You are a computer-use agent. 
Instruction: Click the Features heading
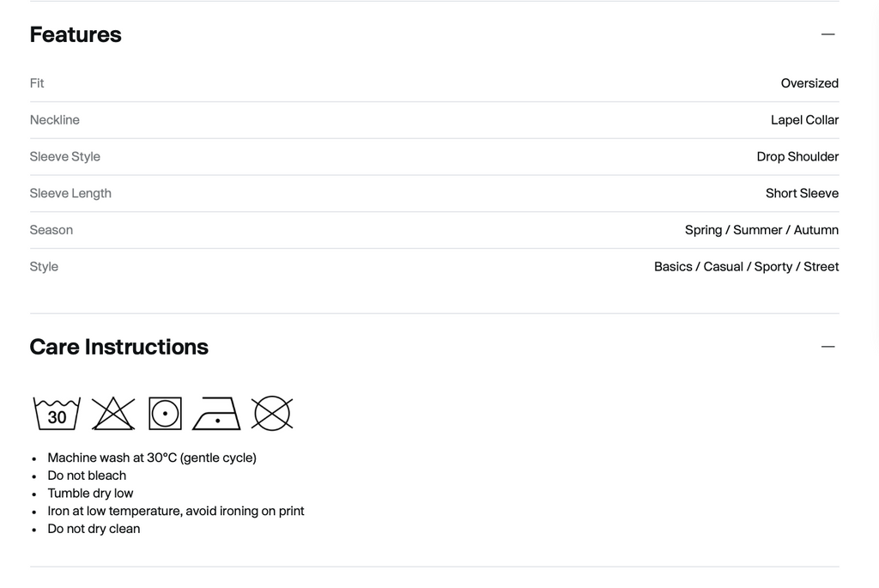click(76, 34)
